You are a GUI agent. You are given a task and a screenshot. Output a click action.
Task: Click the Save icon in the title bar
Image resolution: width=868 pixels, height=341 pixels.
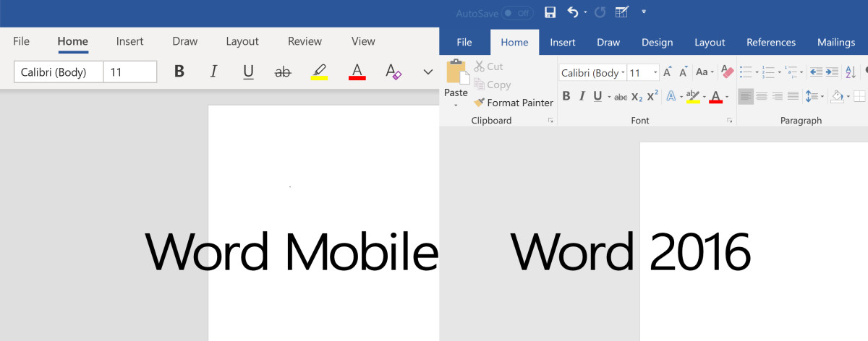[x=550, y=12]
